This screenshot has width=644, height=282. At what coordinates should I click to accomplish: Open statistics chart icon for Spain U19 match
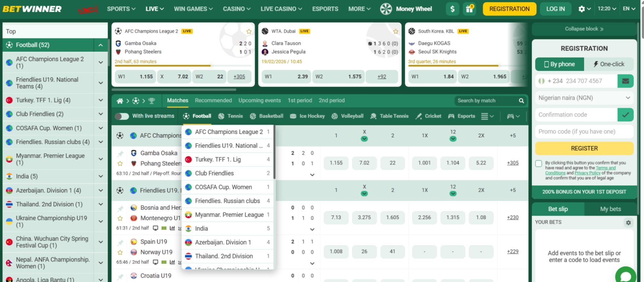tap(172, 262)
